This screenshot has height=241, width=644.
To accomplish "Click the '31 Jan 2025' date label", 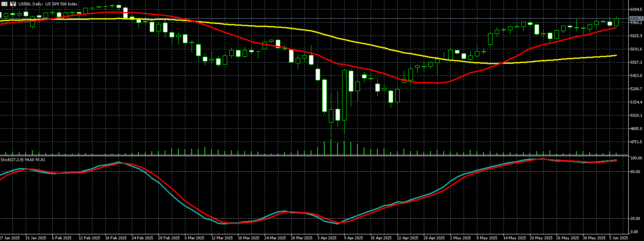I will (35, 238).
